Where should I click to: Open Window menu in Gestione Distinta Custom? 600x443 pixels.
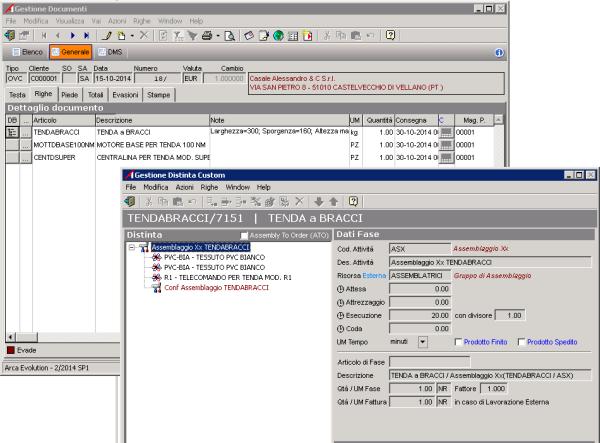click(x=237, y=187)
